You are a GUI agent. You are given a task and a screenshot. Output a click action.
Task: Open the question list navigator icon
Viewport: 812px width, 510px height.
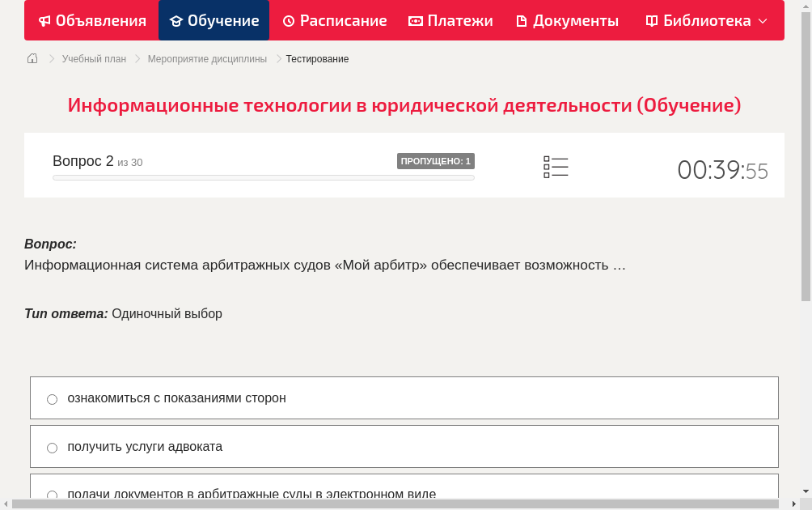[x=556, y=166]
